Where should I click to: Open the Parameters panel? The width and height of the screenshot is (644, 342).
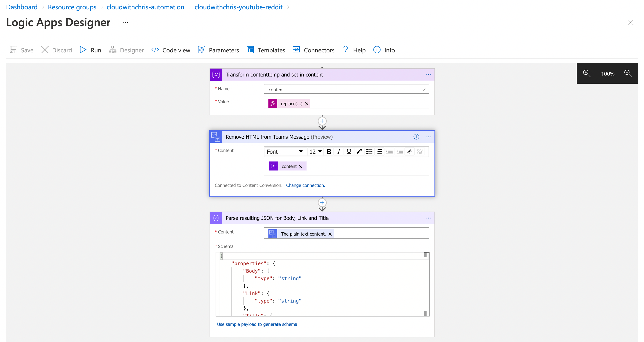218,50
